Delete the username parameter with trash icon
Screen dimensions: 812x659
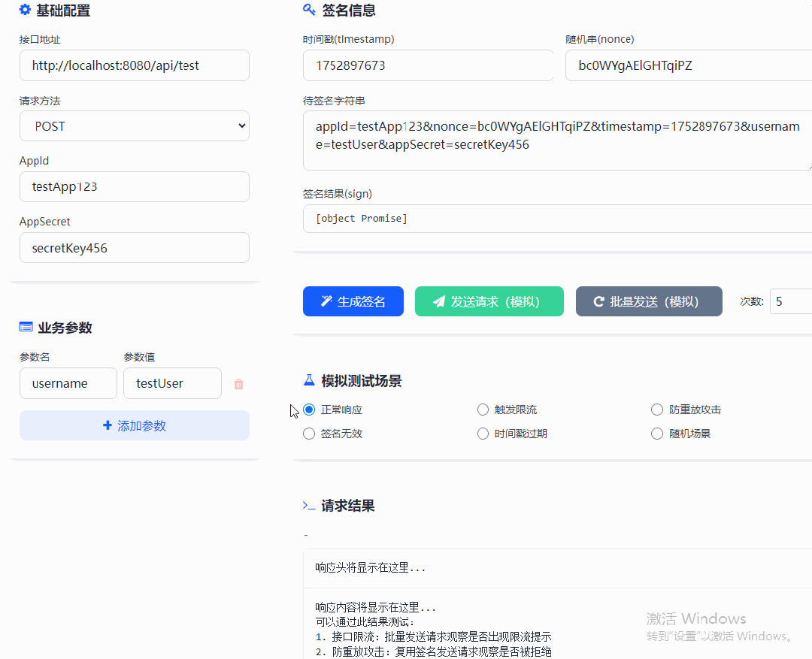(x=239, y=384)
